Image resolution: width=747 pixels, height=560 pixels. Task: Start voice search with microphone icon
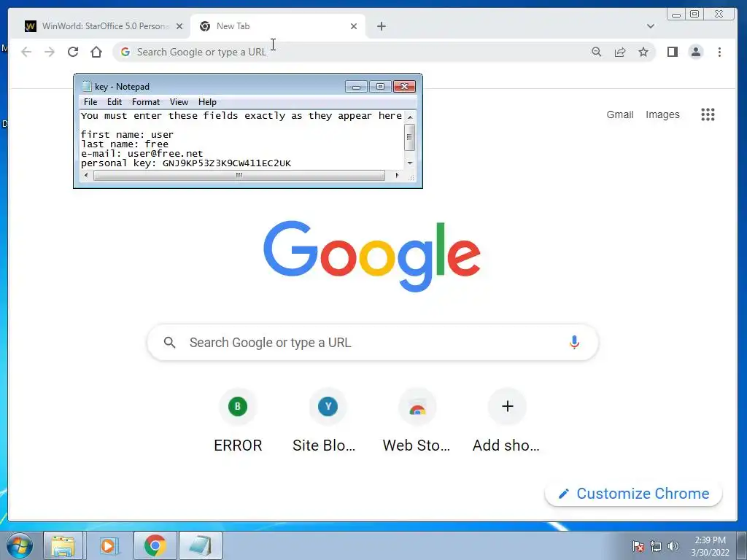pyautogui.click(x=574, y=343)
